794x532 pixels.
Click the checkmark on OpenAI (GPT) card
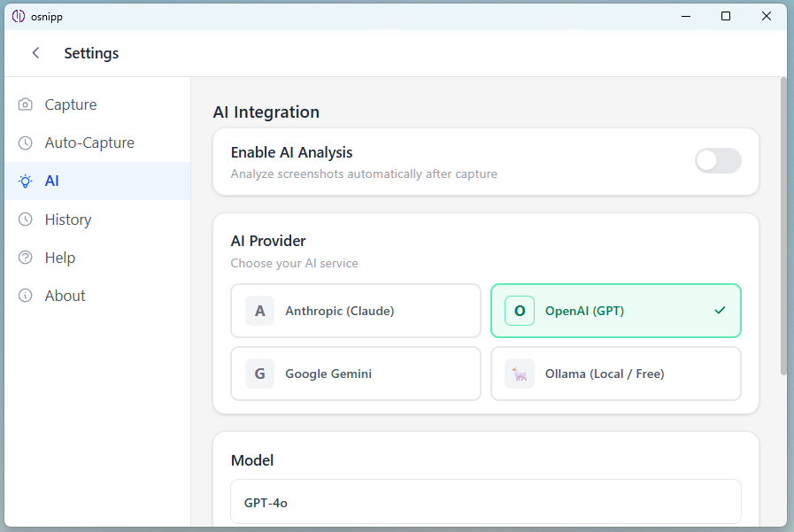point(719,311)
